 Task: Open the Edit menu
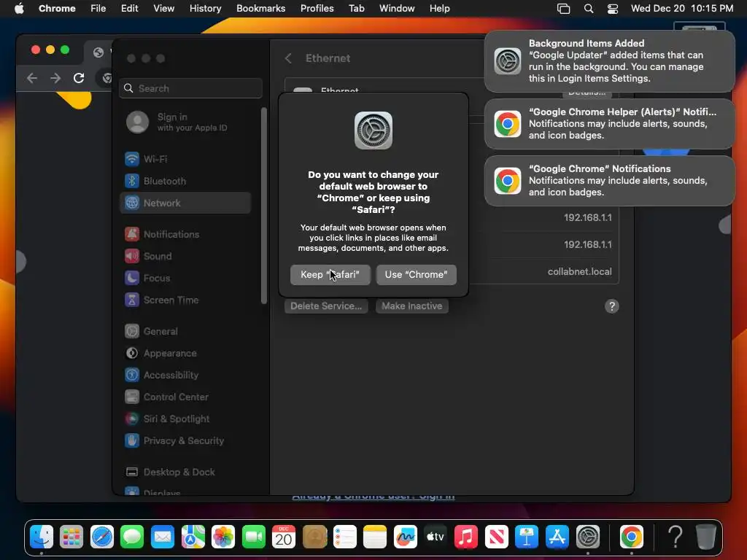[129, 9]
